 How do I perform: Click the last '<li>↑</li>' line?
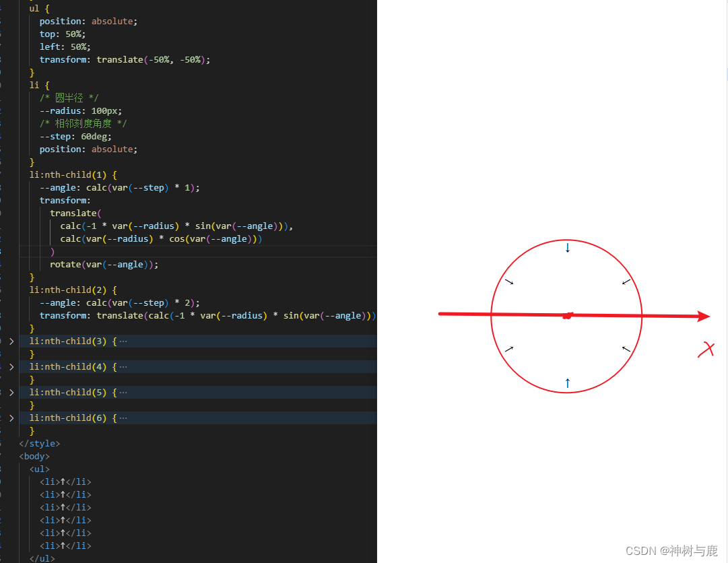tap(65, 545)
